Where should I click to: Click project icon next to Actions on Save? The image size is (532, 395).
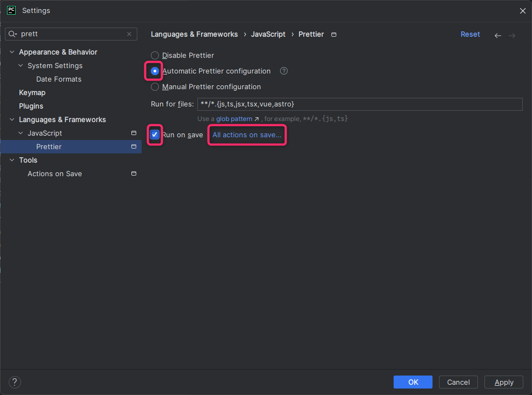point(134,173)
